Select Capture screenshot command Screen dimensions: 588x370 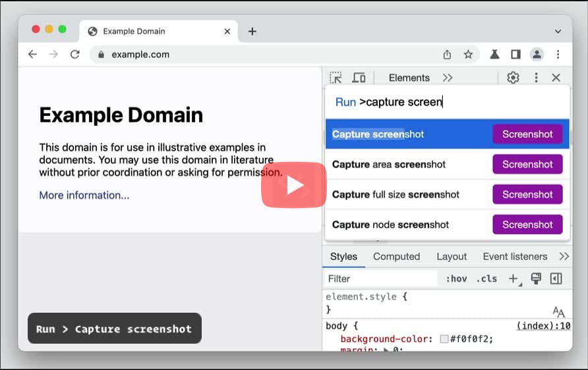(448, 134)
